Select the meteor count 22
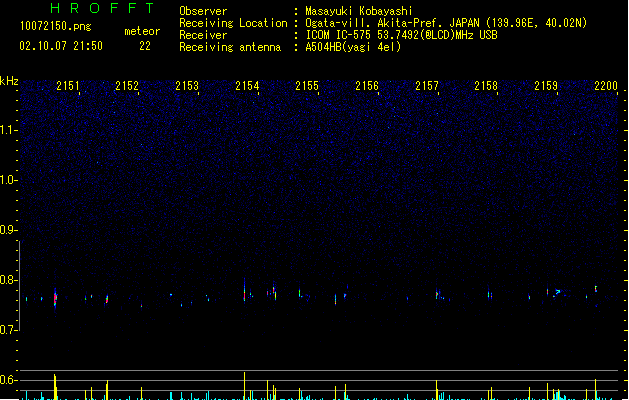629x400 pixels. pyautogui.click(x=145, y=46)
